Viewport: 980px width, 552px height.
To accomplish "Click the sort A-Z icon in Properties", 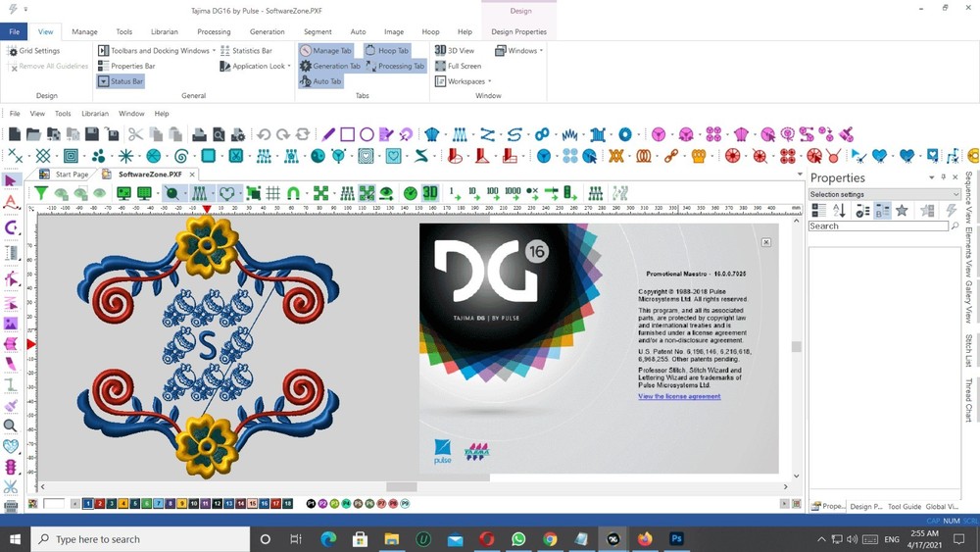I will coord(840,211).
